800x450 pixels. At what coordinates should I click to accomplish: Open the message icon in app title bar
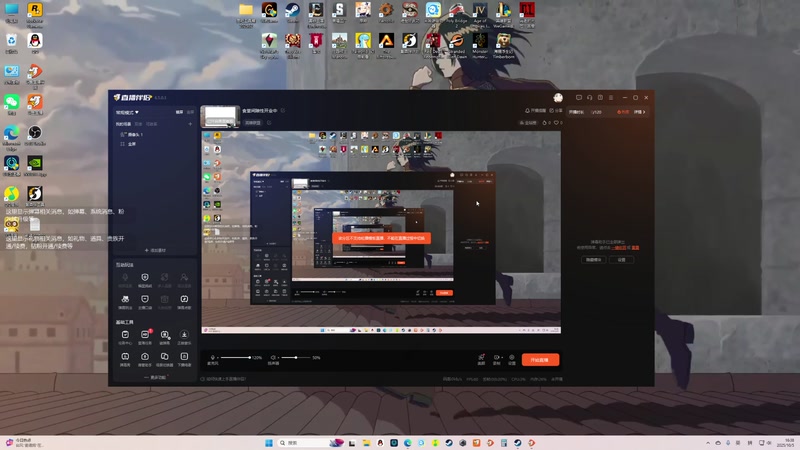coord(579,97)
